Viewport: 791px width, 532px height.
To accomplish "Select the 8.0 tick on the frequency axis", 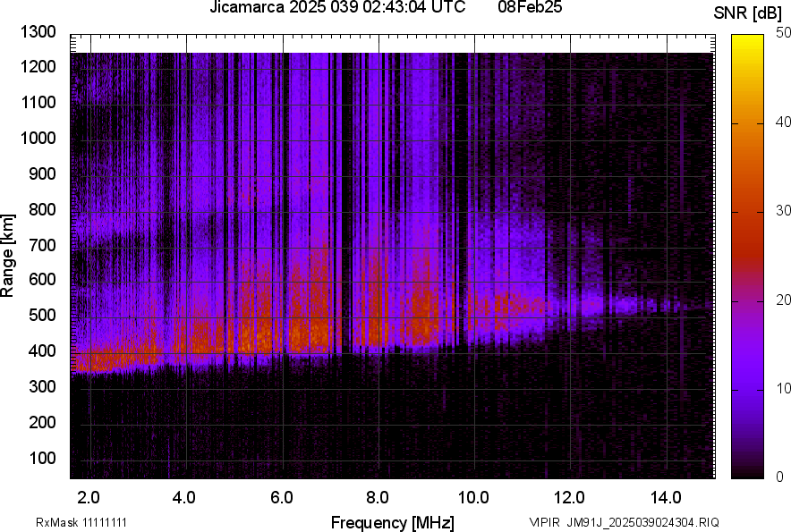I will pyautogui.click(x=377, y=496).
